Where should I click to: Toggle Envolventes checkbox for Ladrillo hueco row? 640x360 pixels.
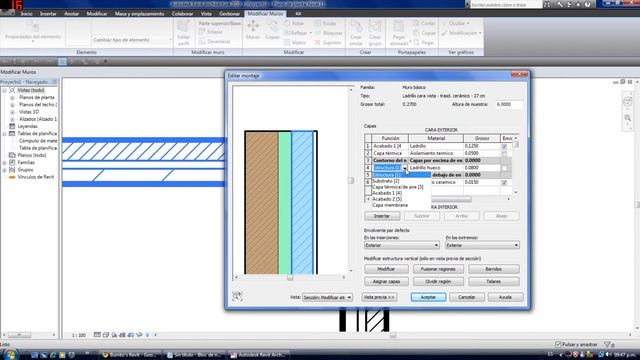[504, 168]
